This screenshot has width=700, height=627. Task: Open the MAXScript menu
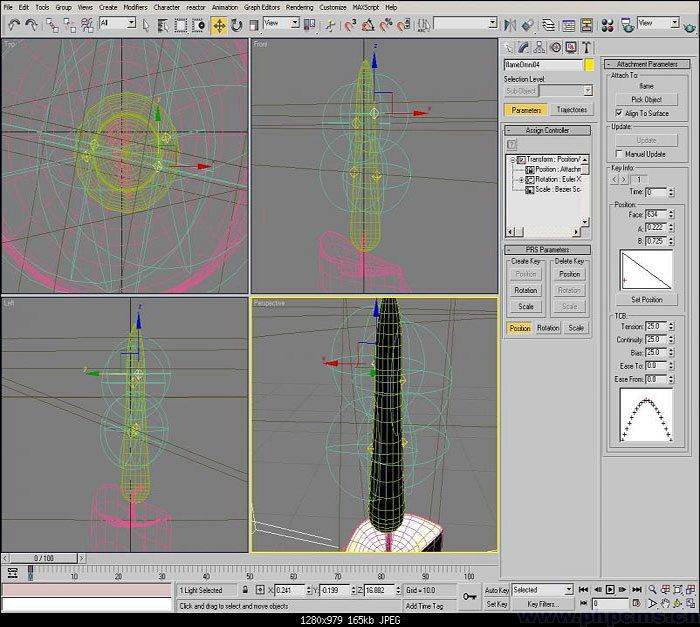click(x=366, y=7)
